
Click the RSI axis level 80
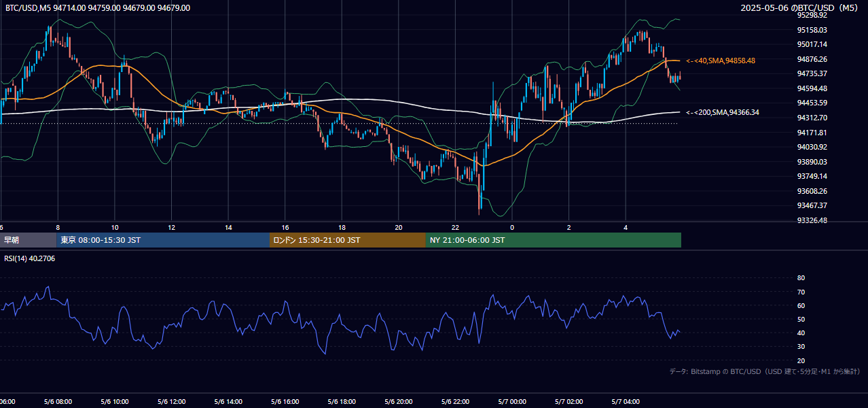[801, 278]
